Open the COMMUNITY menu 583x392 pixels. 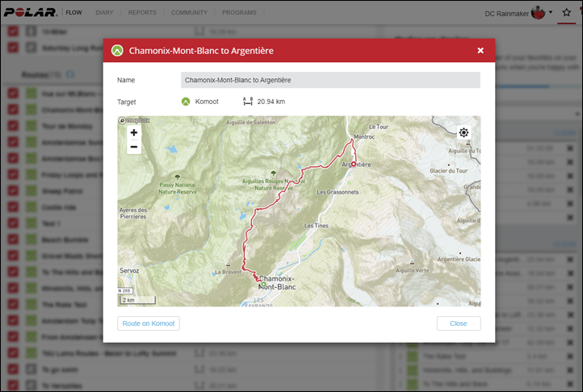point(189,12)
